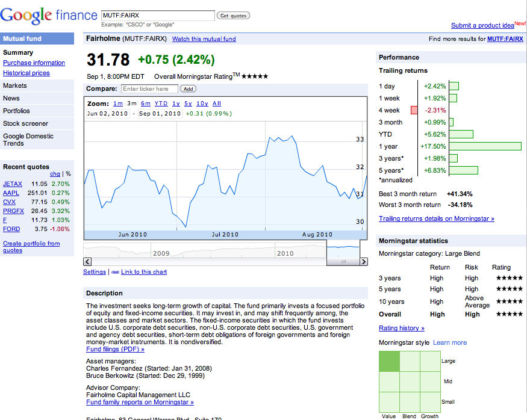Click the 2009 label in overview chart
Screen dimensions: 527x420
pyautogui.click(x=161, y=253)
